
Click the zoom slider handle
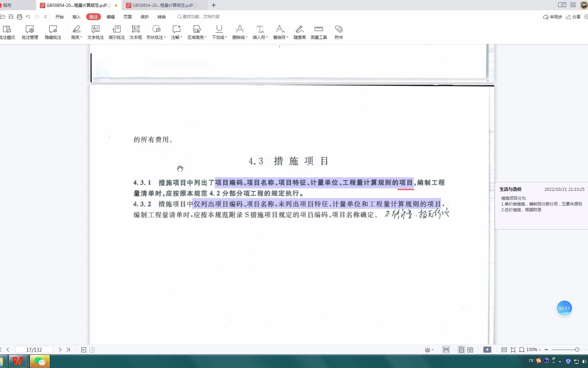[x=577, y=350]
